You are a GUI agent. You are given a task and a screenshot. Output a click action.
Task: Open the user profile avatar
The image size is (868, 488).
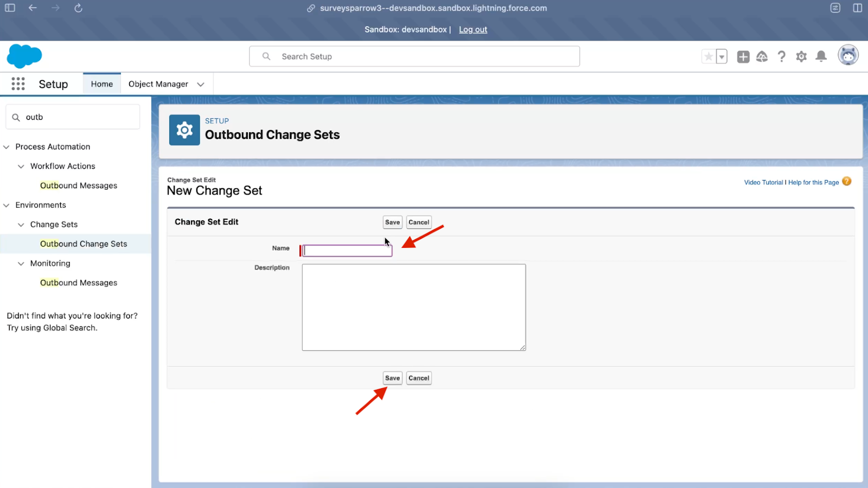(848, 56)
